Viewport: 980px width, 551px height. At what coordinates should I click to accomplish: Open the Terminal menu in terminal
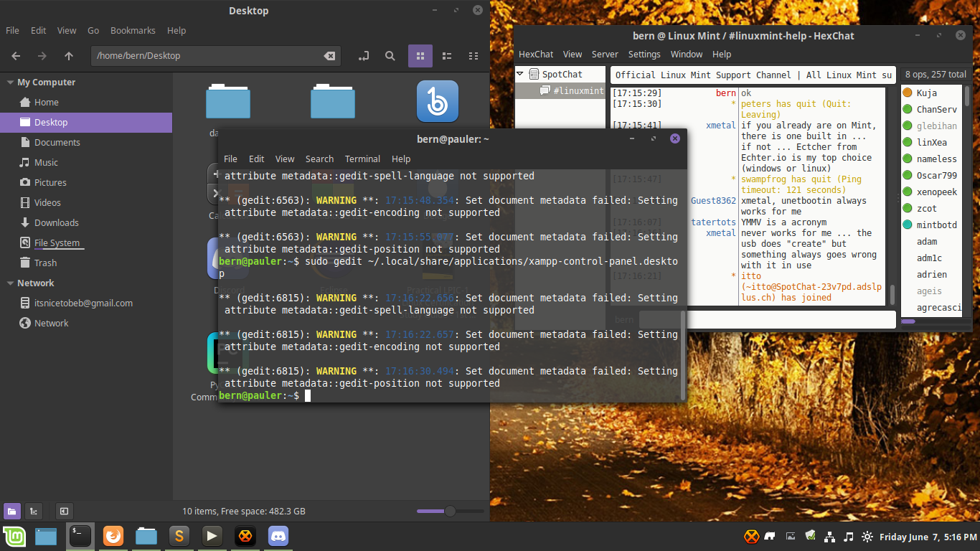coord(362,159)
